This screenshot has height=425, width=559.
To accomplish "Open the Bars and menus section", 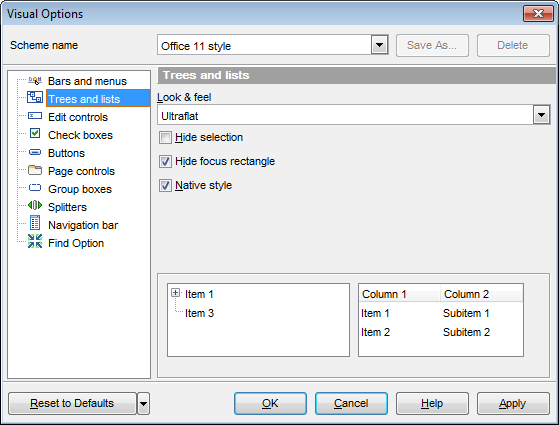I will pyautogui.click(x=87, y=81).
